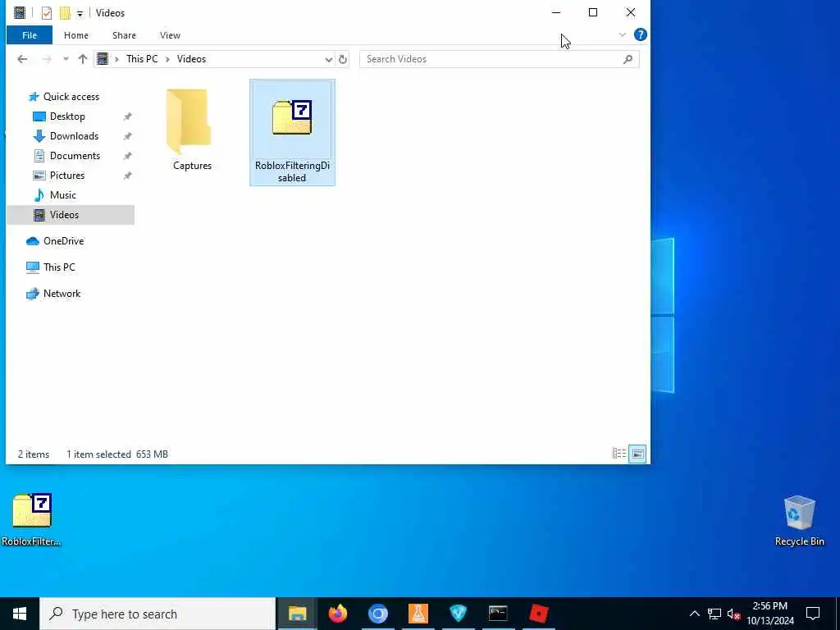840x630 pixels.
Task: Click the Properties quick access toolbar icon
Action: click(x=47, y=13)
